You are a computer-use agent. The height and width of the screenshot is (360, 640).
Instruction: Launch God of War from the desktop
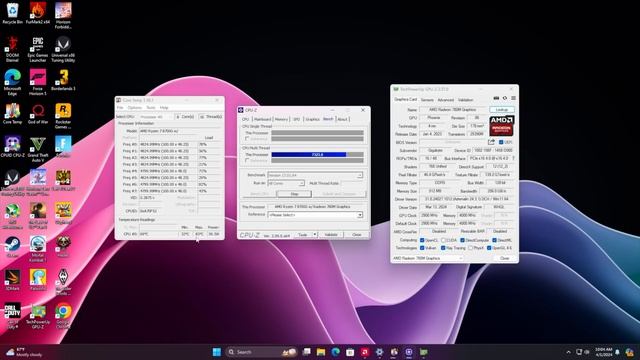[38, 113]
